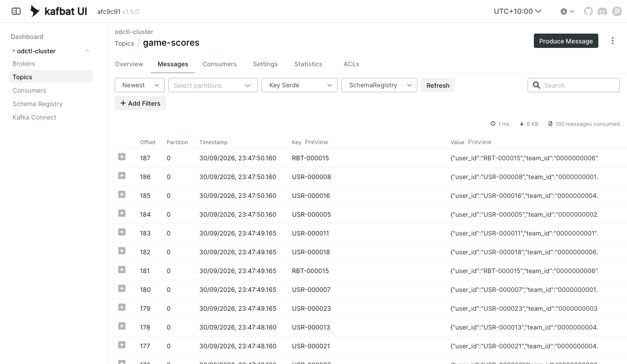Expand message row at offset 178
This screenshot has width=627, height=364.
(x=122, y=326)
